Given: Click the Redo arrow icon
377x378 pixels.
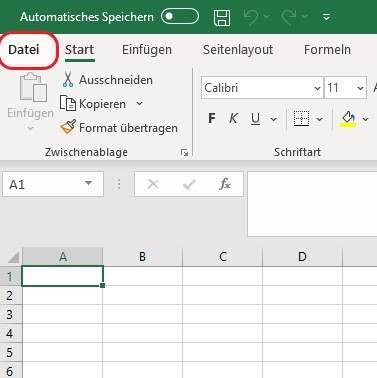Looking at the screenshot, I should click(x=289, y=17).
